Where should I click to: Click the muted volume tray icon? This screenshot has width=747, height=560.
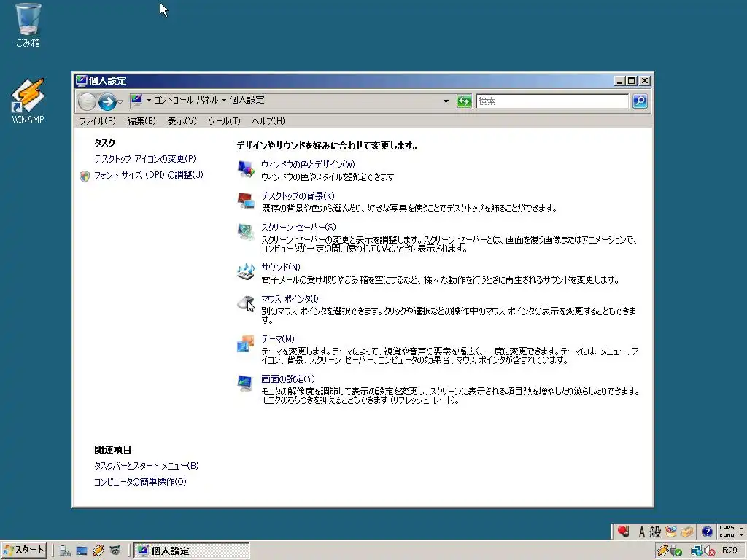[x=710, y=551]
